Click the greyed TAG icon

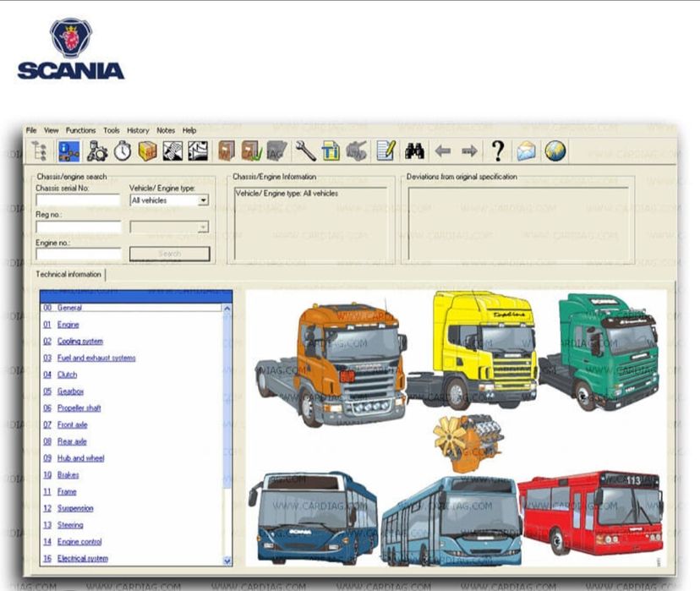pyautogui.click(x=276, y=150)
